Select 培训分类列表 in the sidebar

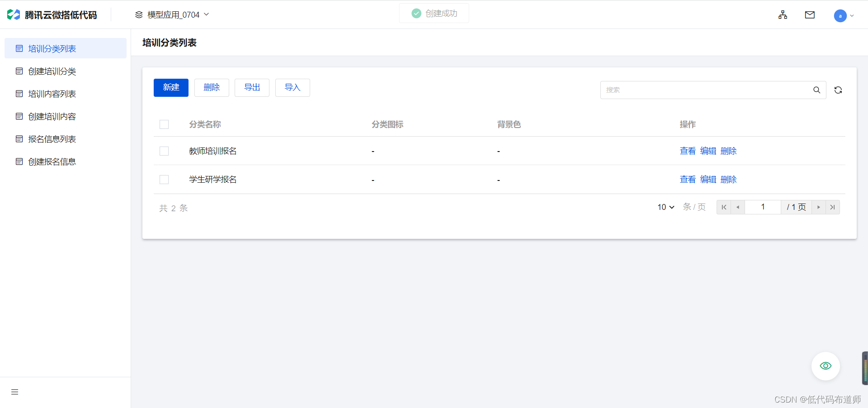tap(66, 48)
